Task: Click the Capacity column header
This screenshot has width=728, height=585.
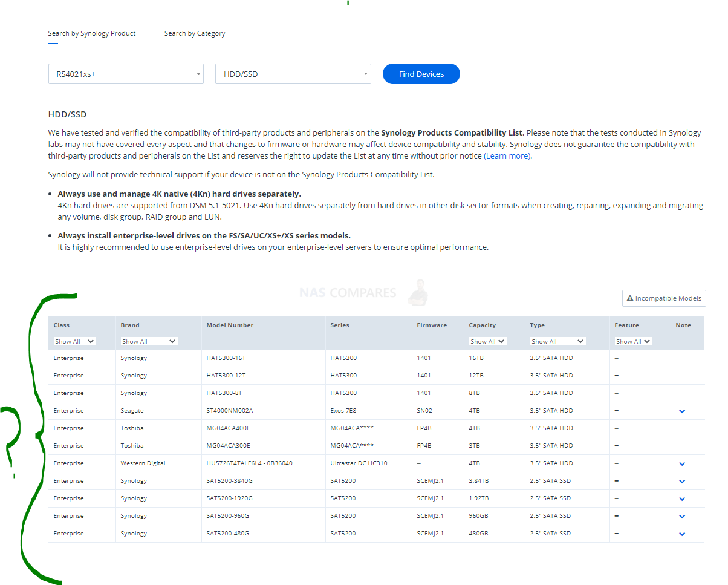Action: [483, 325]
